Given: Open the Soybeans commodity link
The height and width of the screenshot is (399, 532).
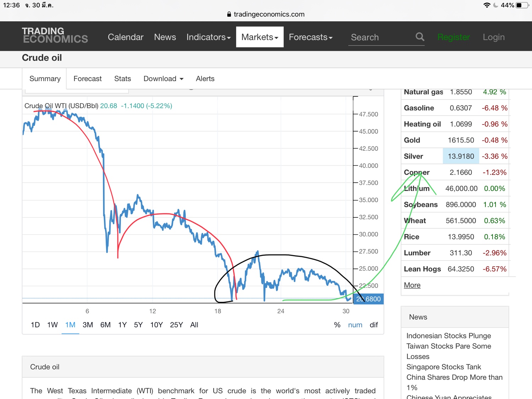Looking at the screenshot, I should [x=421, y=205].
